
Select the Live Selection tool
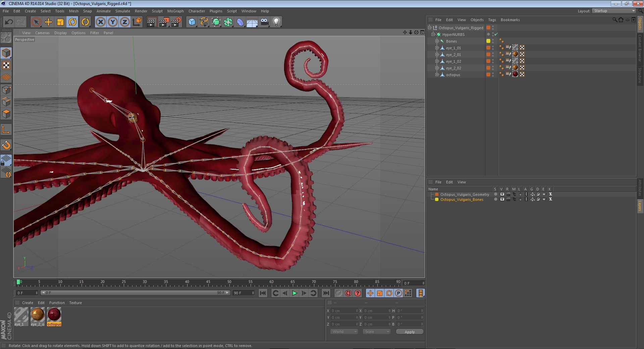pyautogui.click(x=36, y=22)
